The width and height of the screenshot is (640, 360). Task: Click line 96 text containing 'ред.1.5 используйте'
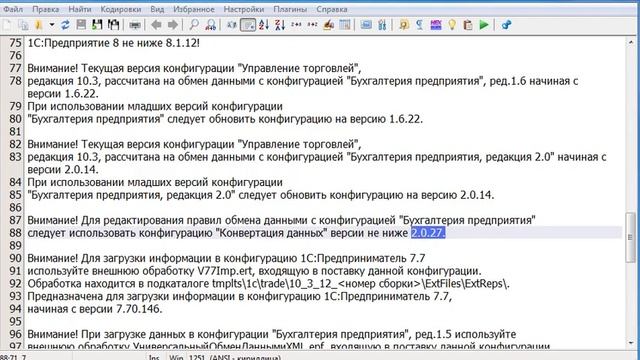272,334
